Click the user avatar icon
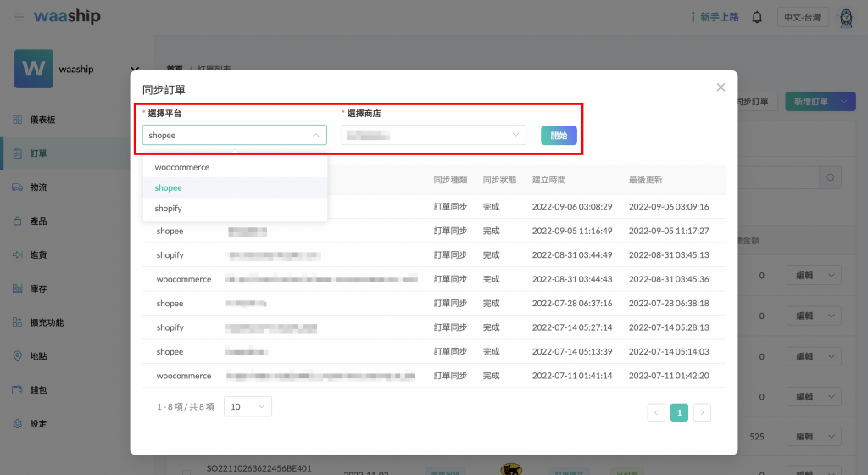Viewport: 868px width, 475px height. tap(845, 17)
